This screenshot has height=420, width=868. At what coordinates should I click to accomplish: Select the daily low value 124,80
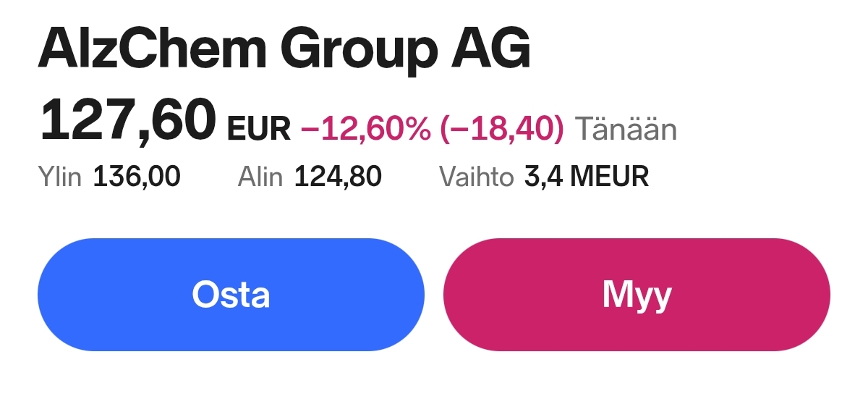click(338, 176)
